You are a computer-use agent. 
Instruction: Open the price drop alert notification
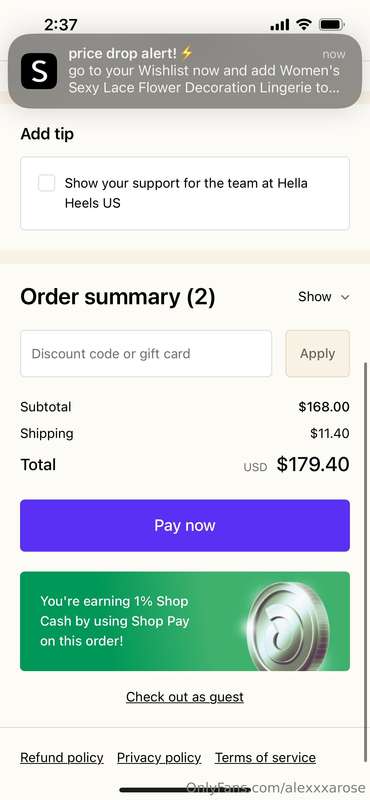point(185,71)
